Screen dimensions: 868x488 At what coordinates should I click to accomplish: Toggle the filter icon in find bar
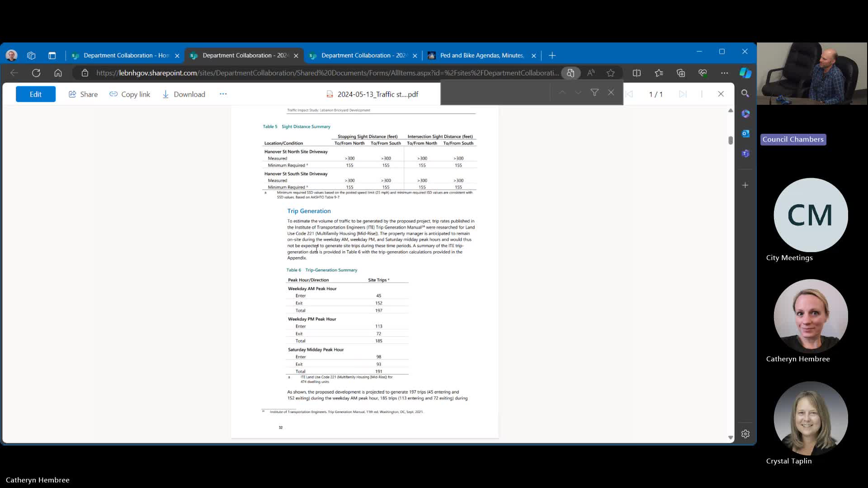[594, 93]
